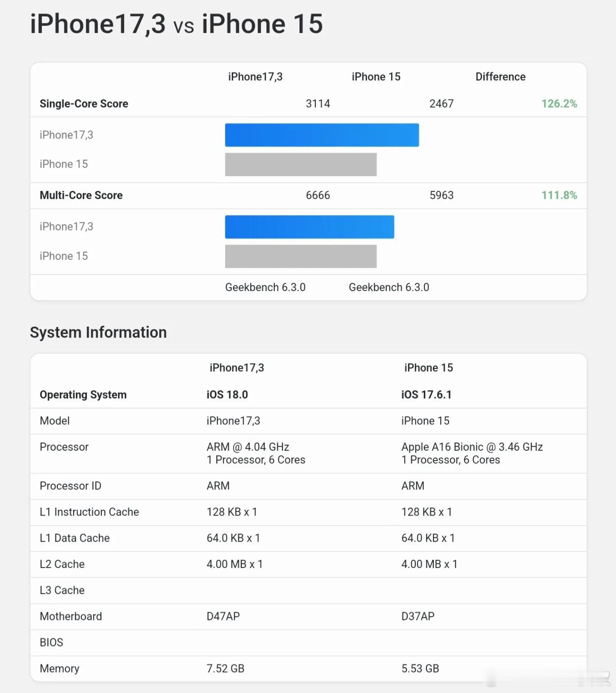The width and height of the screenshot is (616, 693).
Task: Click the System Information section heading
Action: coord(98,333)
